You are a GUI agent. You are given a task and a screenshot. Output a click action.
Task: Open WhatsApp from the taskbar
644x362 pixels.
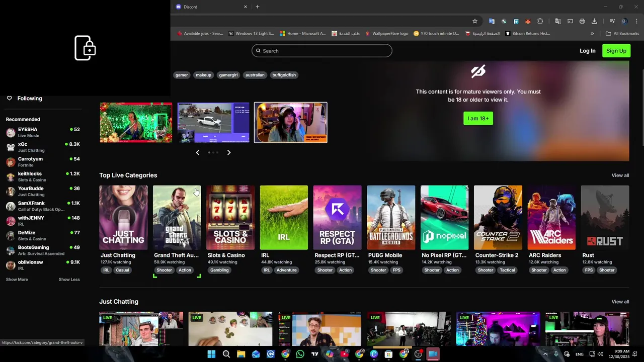coord(300,354)
